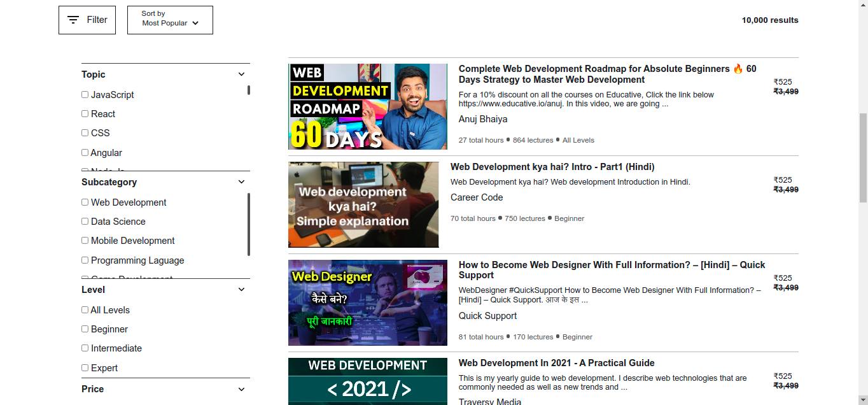
Task: Click instructor name Quick Support
Action: [487, 316]
